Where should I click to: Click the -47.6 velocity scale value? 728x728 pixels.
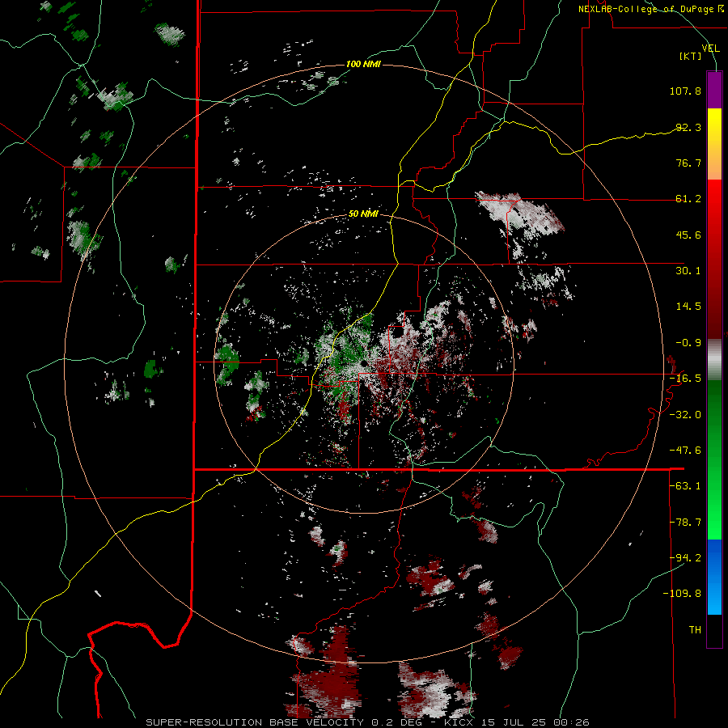pyautogui.click(x=685, y=450)
